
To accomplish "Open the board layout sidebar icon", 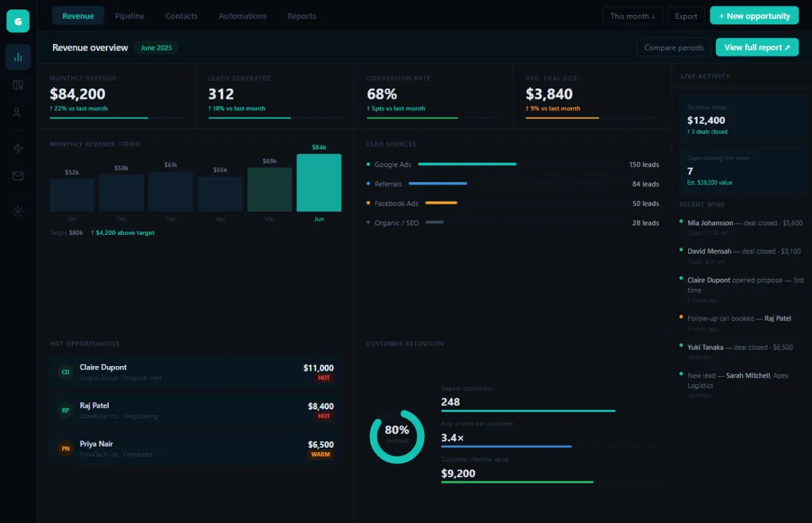I will click(18, 85).
